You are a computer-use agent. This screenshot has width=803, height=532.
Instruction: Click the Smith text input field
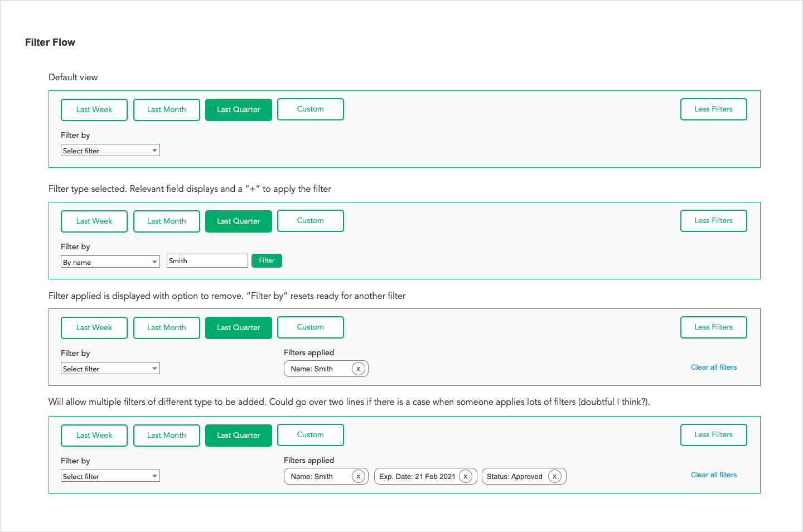click(207, 260)
